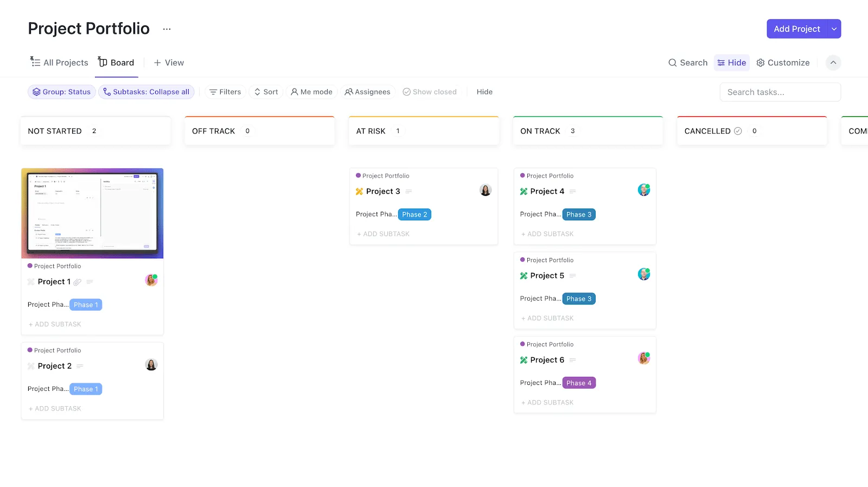The image size is (868, 487).
Task: Collapse the header with the chevron button
Action: pos(833,62)
